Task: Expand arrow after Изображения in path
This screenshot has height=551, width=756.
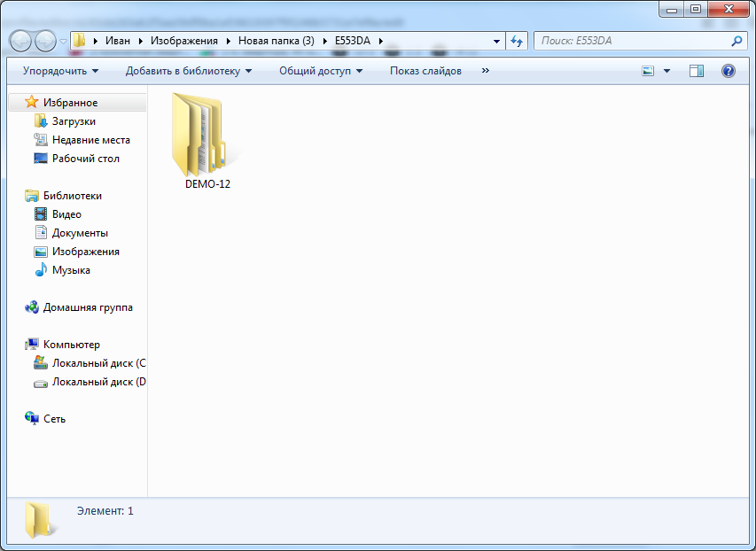Action: (229, 41)
